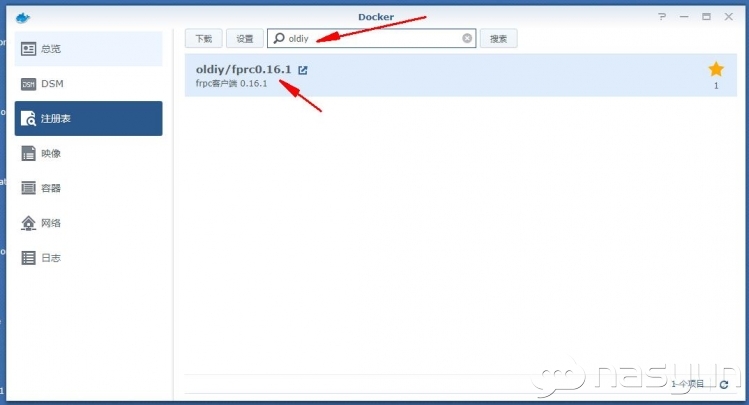749x405 pixels.
Task: Open the help question mark
Action: [x=662, y=17]
